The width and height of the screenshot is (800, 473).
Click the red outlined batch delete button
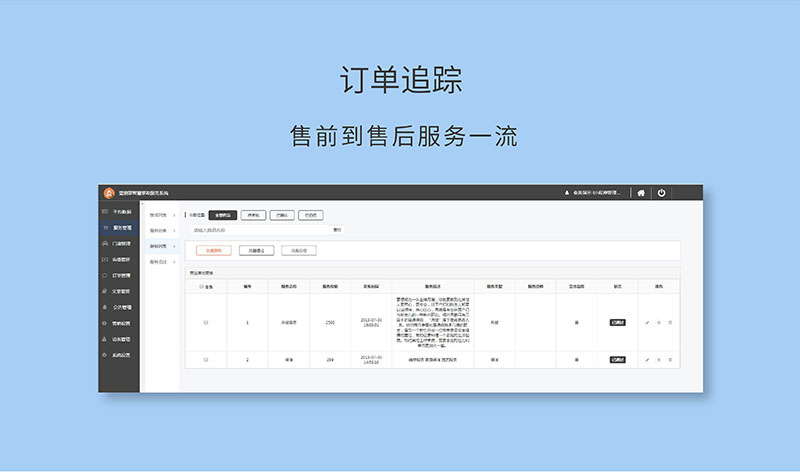click(x=214, y=251)
